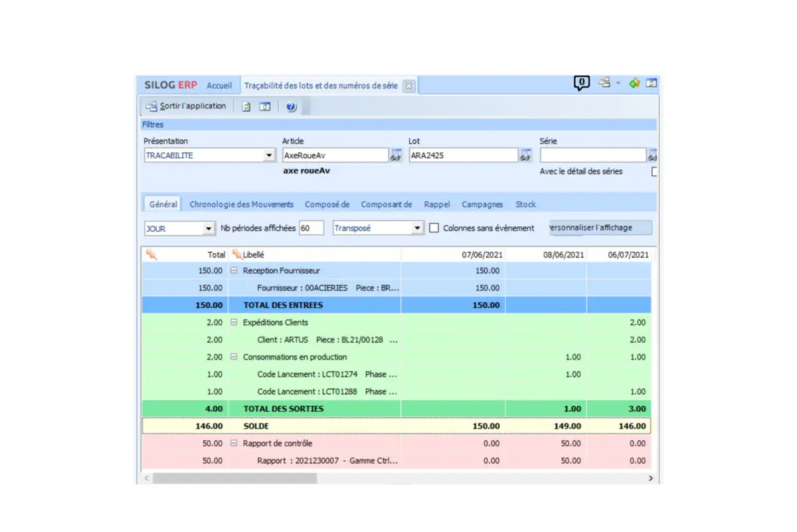Screen dimensions: 797x532
Task: Click the Personnaliser l'affichage button
Action: coord(600,227)
